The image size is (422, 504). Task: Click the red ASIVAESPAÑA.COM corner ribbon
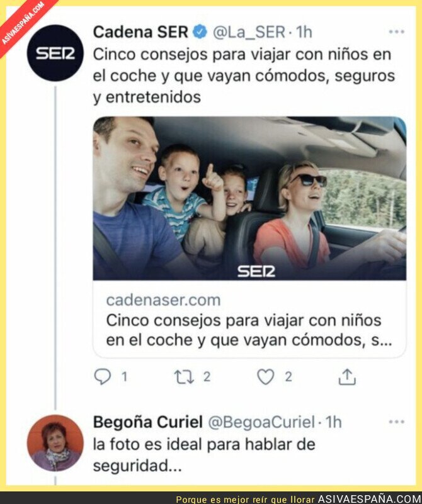(x=23, y=23)
